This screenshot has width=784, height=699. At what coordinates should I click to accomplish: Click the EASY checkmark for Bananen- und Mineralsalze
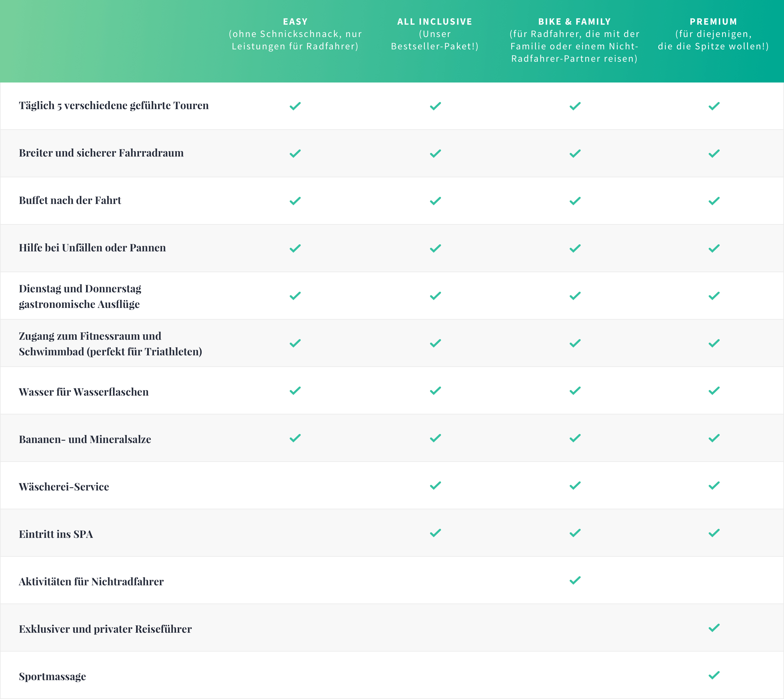click(x=295, y=438)
